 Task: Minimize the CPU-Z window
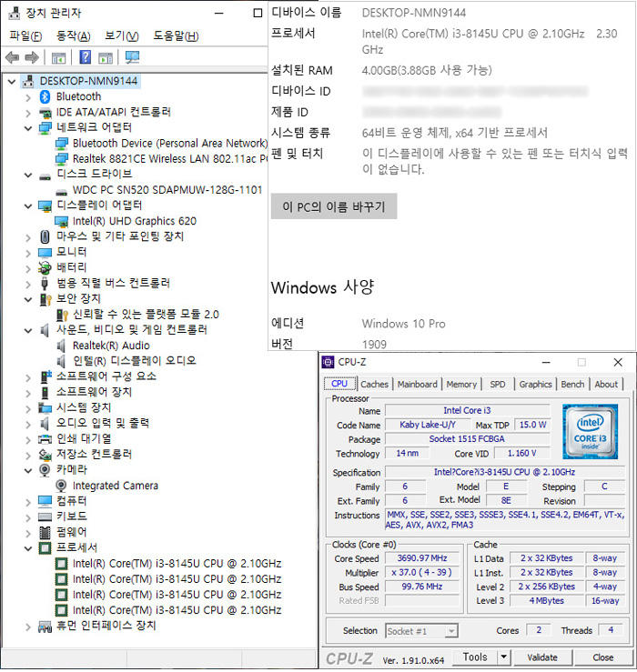pos(546,363)
